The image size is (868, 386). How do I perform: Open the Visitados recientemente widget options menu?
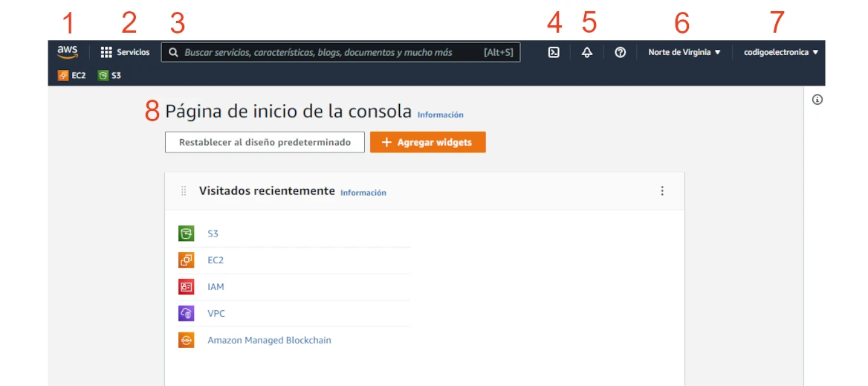tap(662, 191)
